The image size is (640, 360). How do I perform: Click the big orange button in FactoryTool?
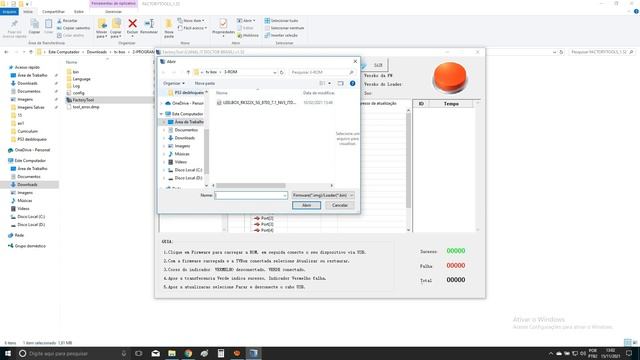click(449, 78)
